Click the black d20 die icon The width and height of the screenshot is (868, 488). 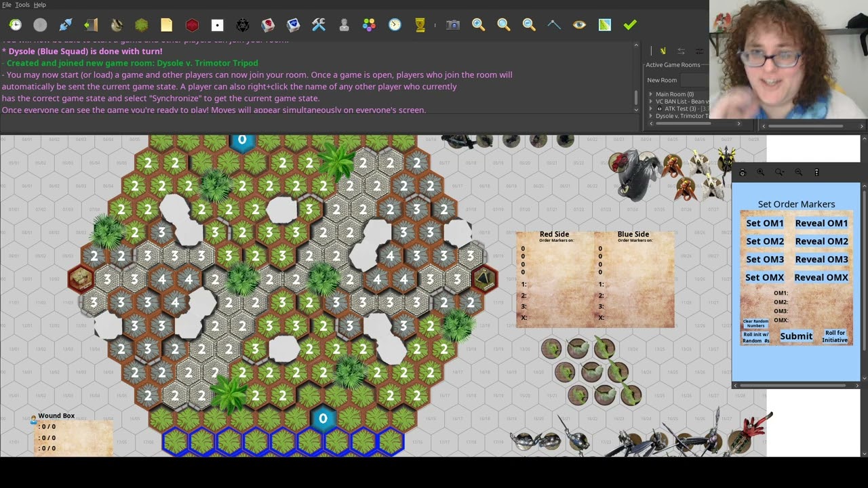pyautogui.click(x=242, y=25)
